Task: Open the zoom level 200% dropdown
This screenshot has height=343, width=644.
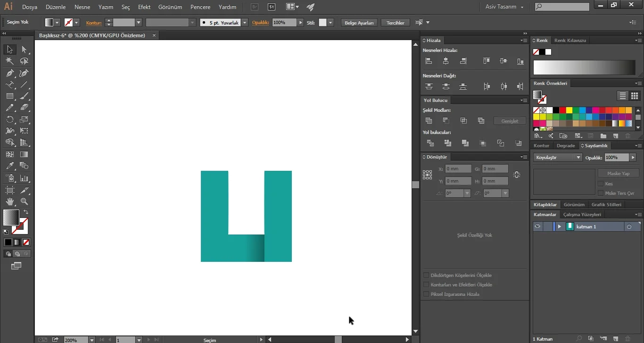Action: 91,340
